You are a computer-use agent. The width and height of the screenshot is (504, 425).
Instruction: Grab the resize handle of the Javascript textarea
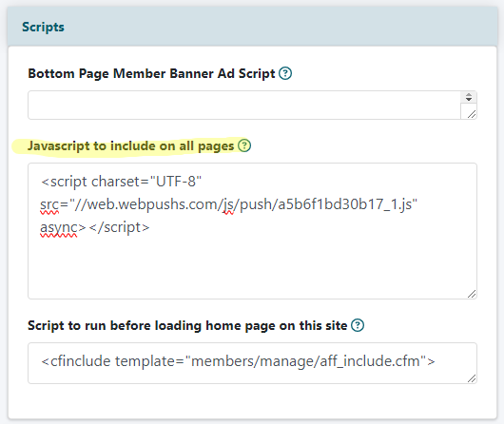pos(472,294)
